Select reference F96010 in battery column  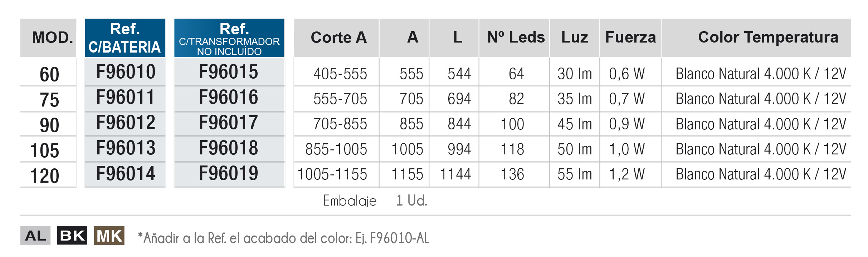click(x=126, y=72)
